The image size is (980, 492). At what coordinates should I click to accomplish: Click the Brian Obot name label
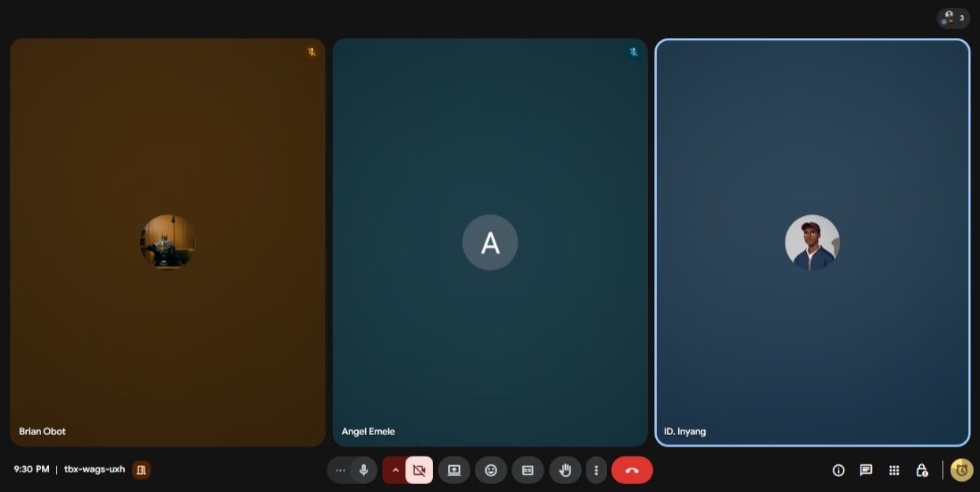[x=42, y=431]
